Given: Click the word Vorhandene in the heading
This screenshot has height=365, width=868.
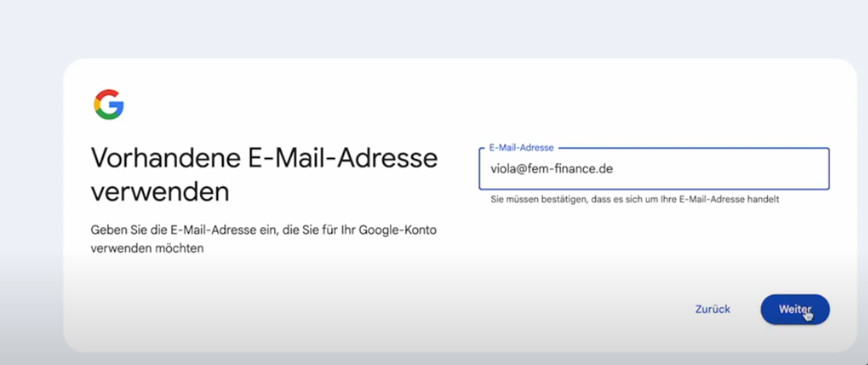Looking at the screenshot, I should [x=163, y=159].
